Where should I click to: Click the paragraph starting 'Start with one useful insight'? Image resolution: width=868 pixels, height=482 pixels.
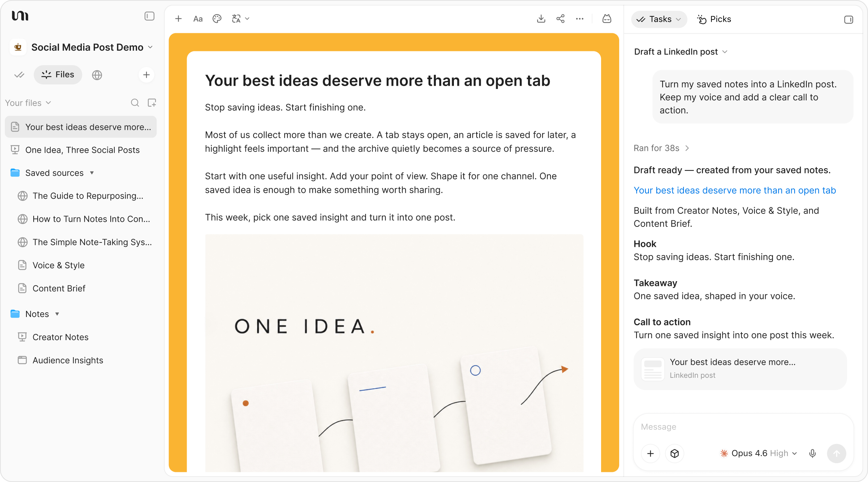point(381,183)
